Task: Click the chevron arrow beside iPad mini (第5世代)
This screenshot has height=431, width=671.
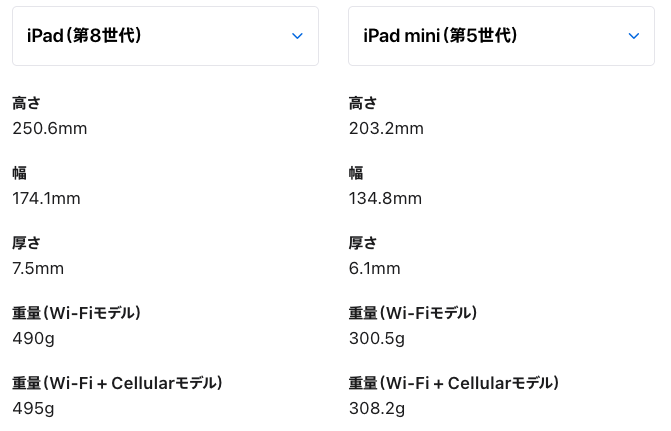Action: click(x=633, y=36)
